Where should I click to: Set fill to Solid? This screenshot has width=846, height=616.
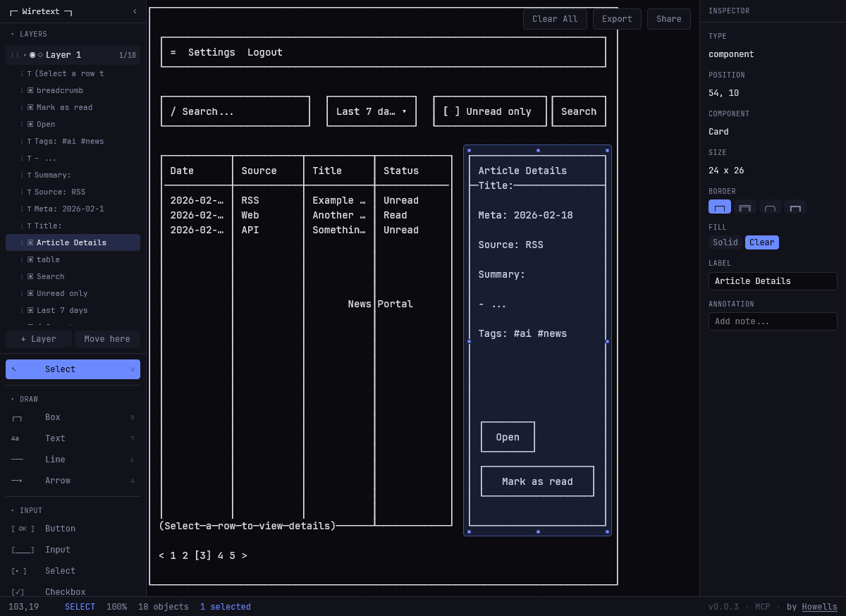click(x=725, y=242)
